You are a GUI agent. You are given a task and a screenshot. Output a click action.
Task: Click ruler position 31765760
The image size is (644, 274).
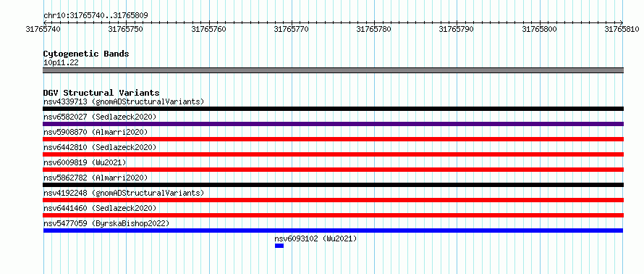209,29
